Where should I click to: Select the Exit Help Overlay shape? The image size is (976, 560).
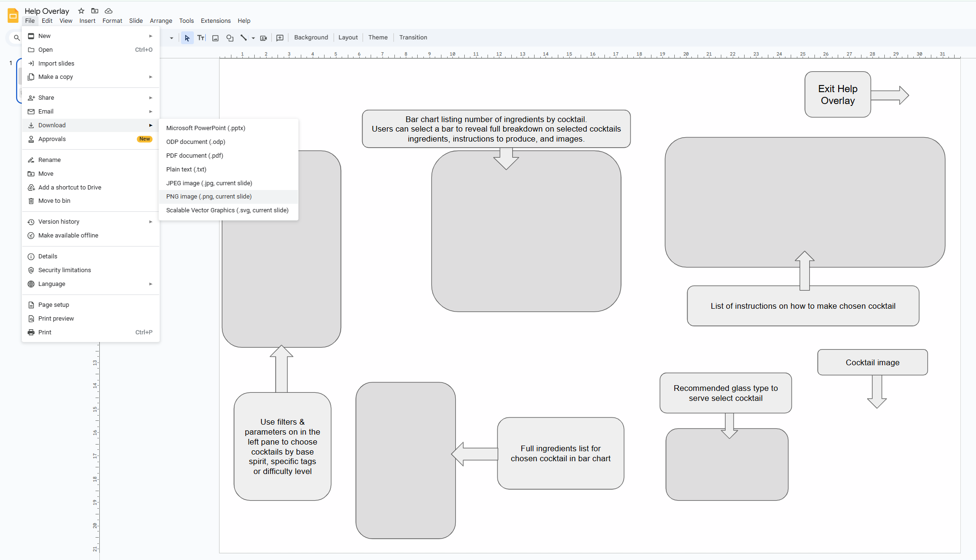(837, 95)
